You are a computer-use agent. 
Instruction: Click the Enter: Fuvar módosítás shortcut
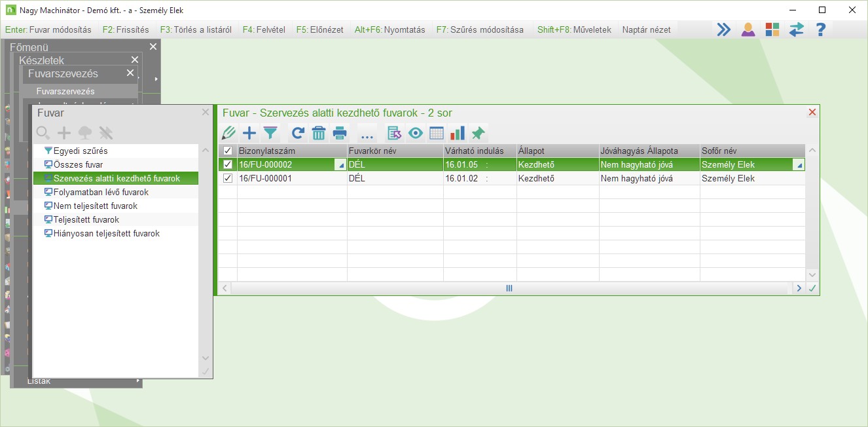tap(48, 29)
